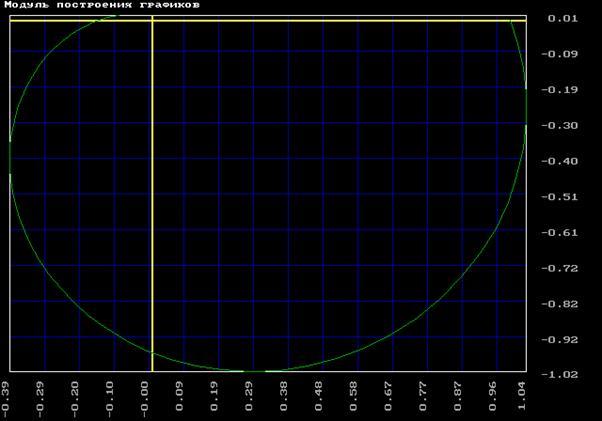Viewport: 602px width, 421px height.
Task: Click the x-axis minimum label -0.39
Action: point(6,396)
